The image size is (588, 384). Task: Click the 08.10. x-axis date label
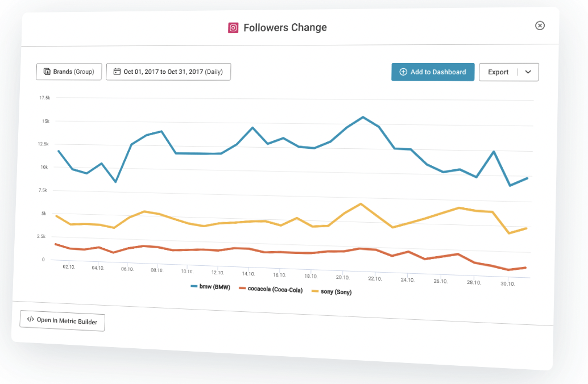point(157,270)
